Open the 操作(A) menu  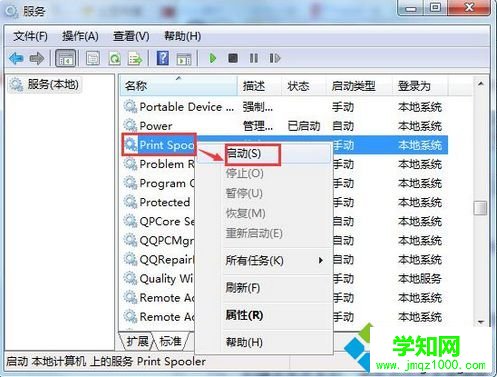pos(80,36)
